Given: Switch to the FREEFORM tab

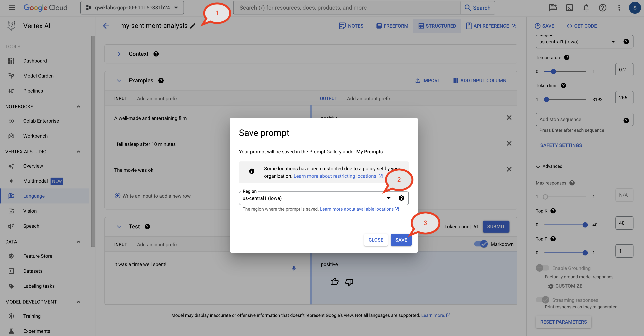Looking at the screenshot, I should coord(392,26).
